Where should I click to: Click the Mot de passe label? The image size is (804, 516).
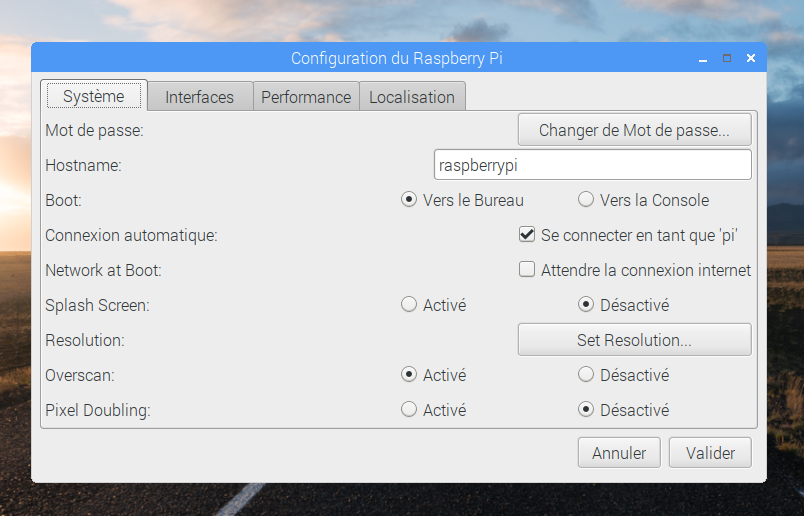(x=94, y=130)
